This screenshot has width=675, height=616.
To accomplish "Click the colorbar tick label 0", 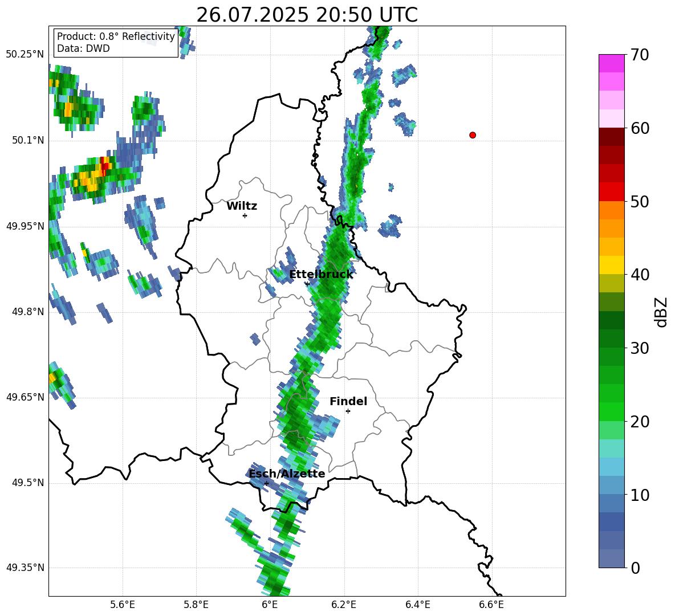I will point(635,568).
